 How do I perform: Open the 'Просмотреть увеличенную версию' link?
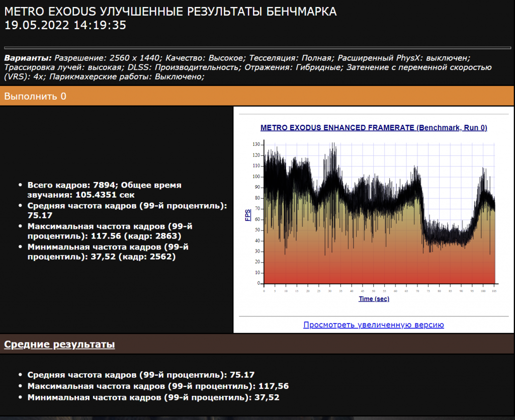tap(374, 325)
